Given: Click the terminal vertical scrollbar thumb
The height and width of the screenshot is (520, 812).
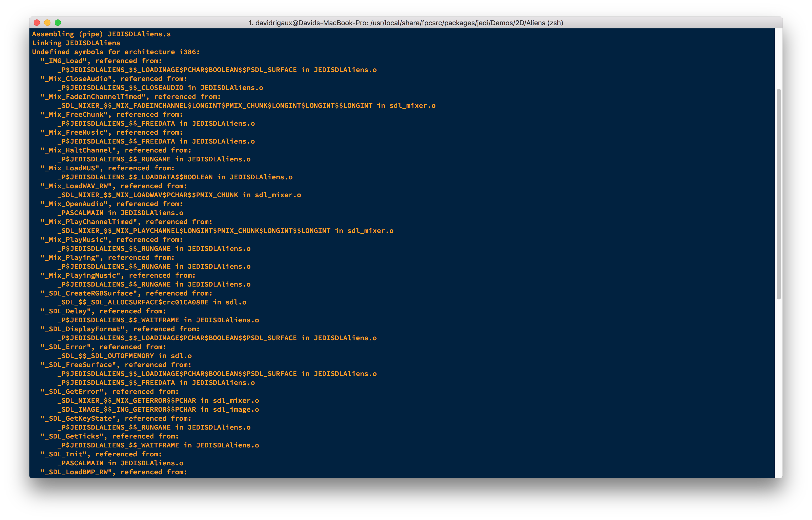Looking at the screenshot, I should (x=779, y=194).
